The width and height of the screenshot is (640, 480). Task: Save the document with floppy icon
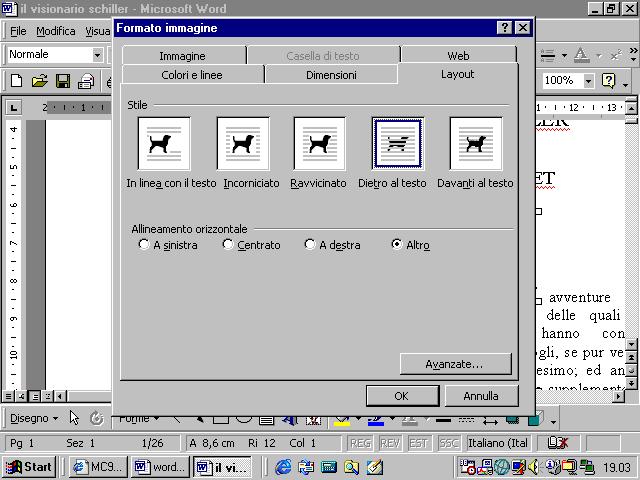tap(63, 81)
